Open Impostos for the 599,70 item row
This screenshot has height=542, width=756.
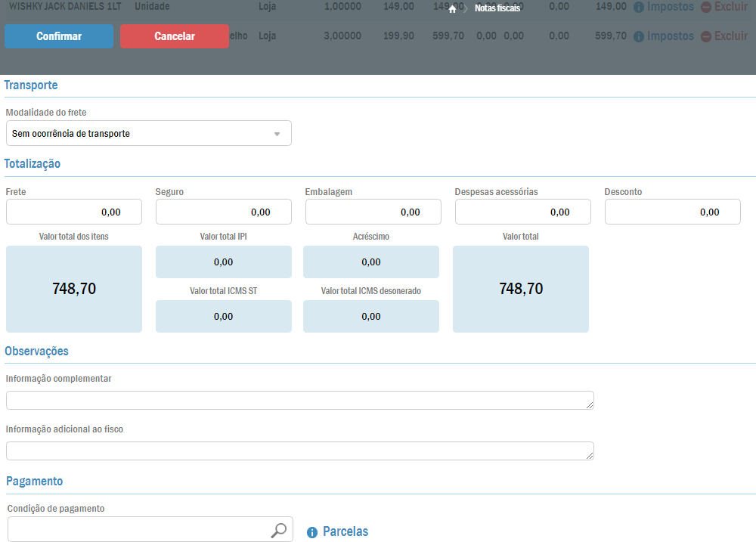click(x=663, y=36)
